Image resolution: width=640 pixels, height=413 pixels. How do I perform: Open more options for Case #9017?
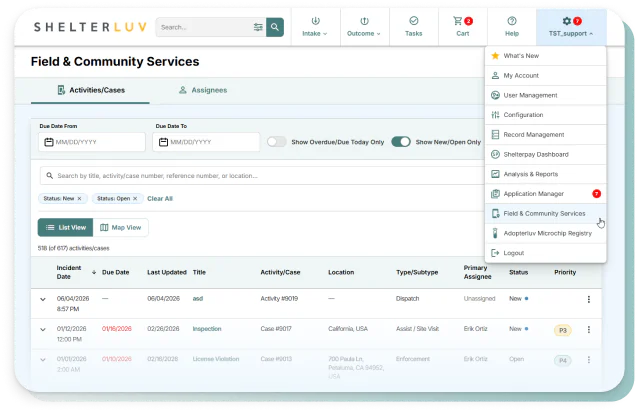(x=589, y=329)
